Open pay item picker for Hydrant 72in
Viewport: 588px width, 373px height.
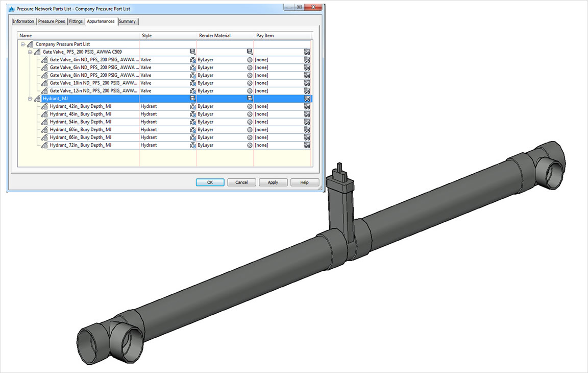pyautogui.click(x=307, y=145)
